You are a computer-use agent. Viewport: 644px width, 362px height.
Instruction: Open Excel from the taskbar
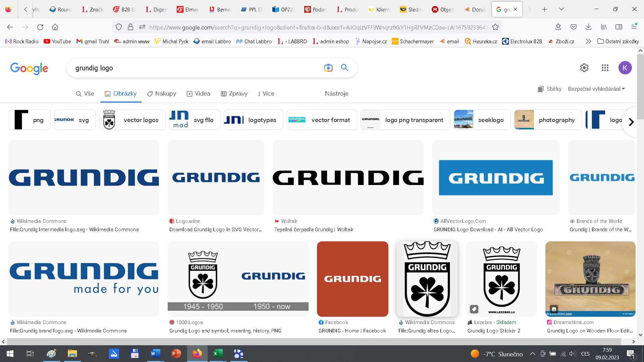(218, 354)
